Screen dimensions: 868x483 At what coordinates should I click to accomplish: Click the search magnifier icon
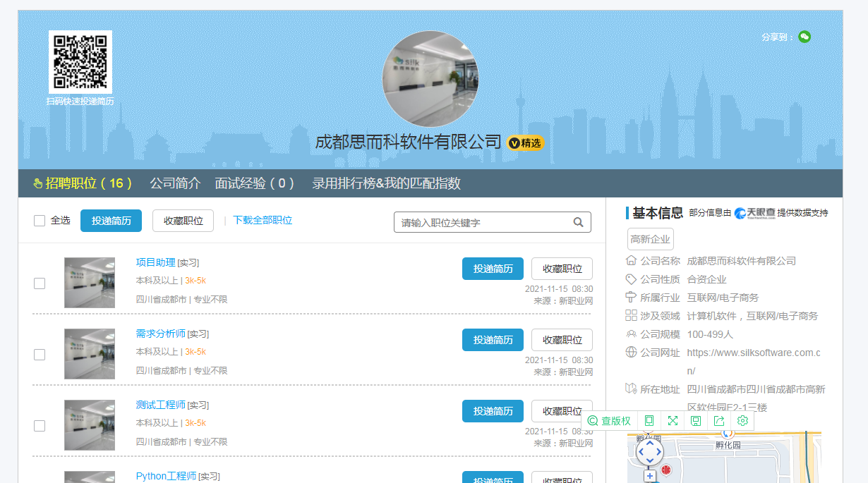pyautogui.click(x=578, y=222)
